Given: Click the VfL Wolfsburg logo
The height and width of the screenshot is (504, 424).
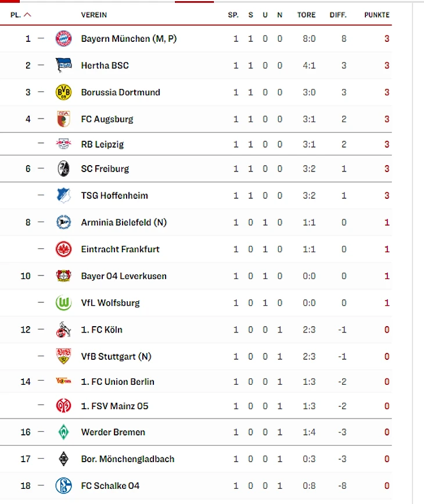Looking at the screenshot, I should (63, 303).
